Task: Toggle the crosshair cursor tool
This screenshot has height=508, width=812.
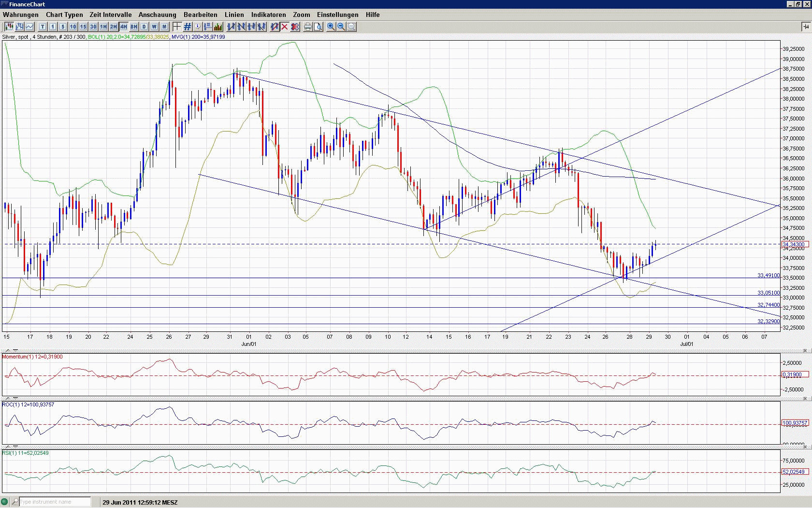Action: point(177,27)
